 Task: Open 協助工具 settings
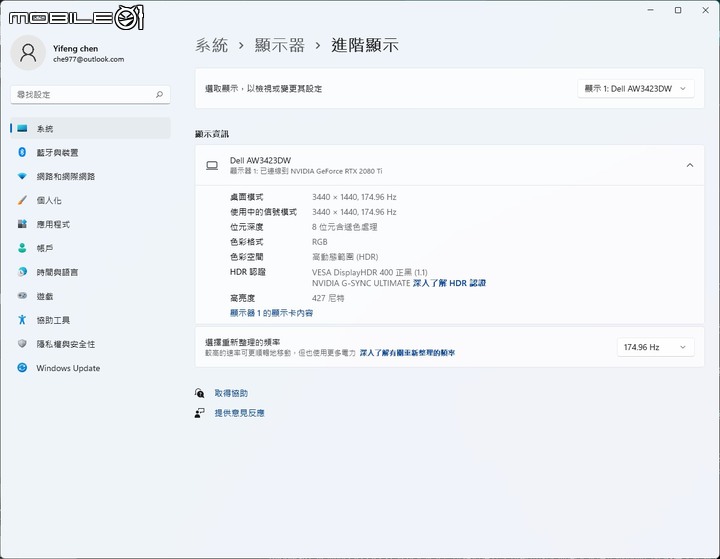coord(90,320)
